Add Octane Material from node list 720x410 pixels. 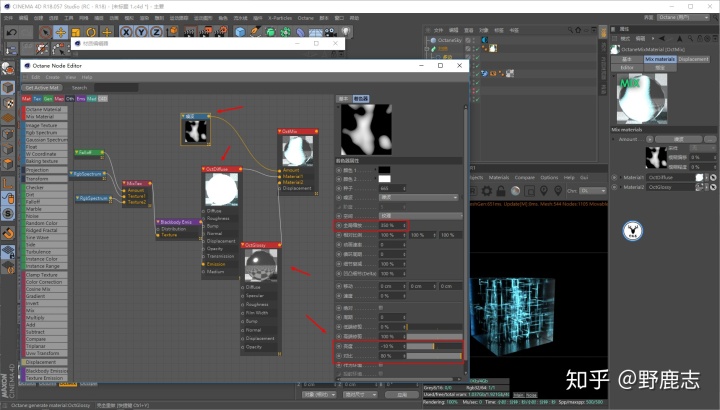point(45,109)
